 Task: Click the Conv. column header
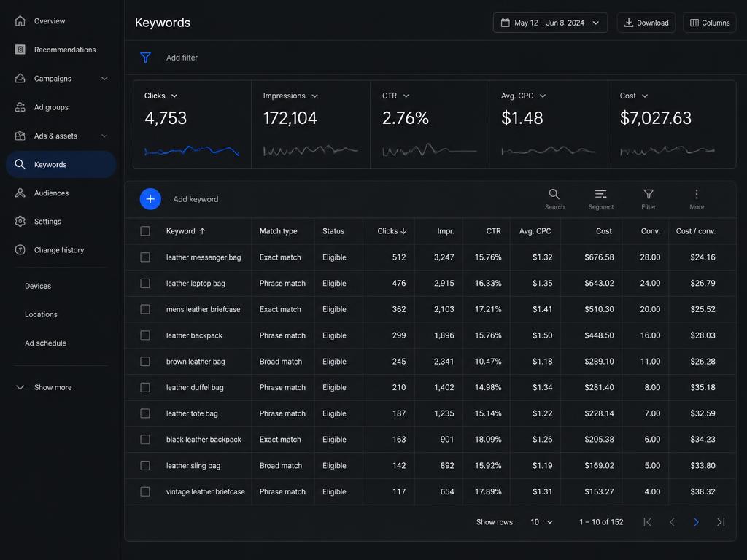click(x=650, y=231)
